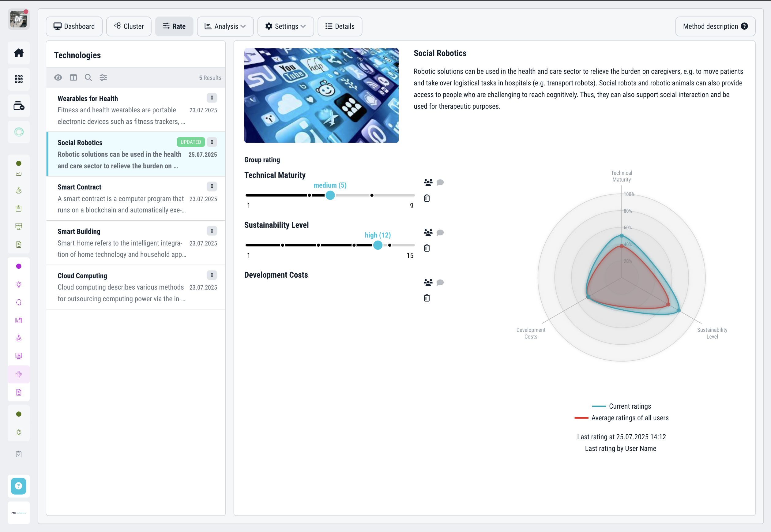Open the Details view
The width and height of the screenshot is (771, 532).
[x=340, y=26]
